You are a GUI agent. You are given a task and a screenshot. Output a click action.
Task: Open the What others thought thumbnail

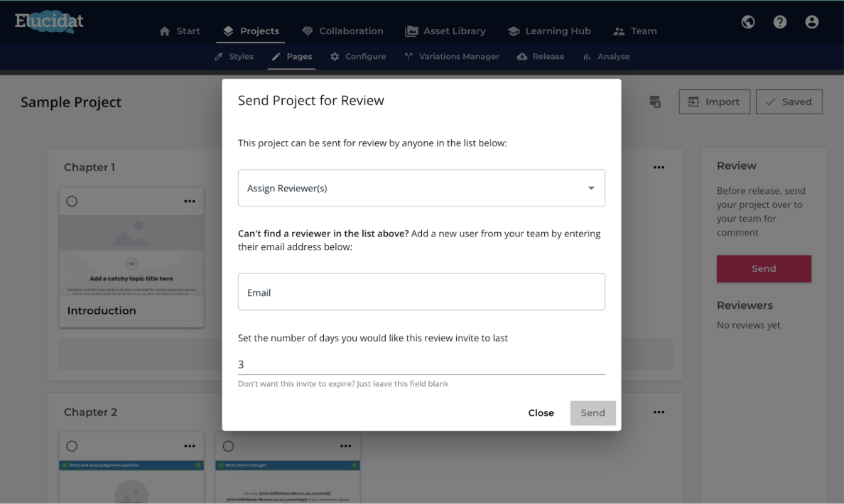pos(288,481)
